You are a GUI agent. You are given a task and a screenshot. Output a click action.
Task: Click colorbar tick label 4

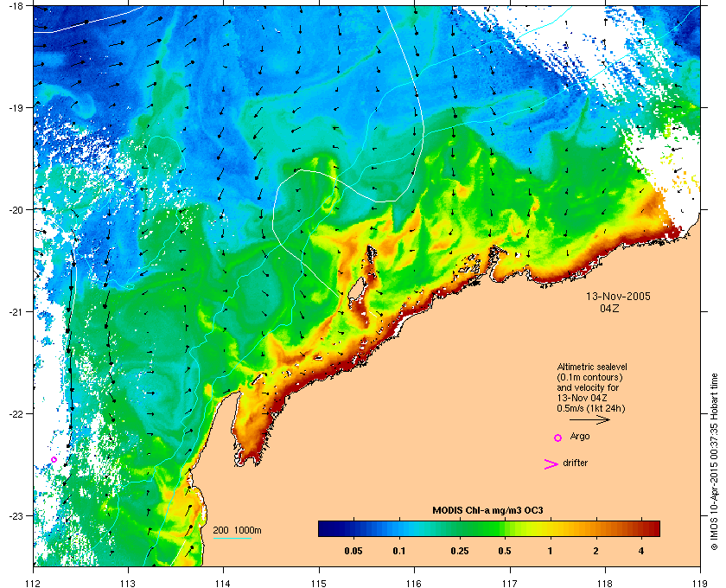click(x=640, y=552)
